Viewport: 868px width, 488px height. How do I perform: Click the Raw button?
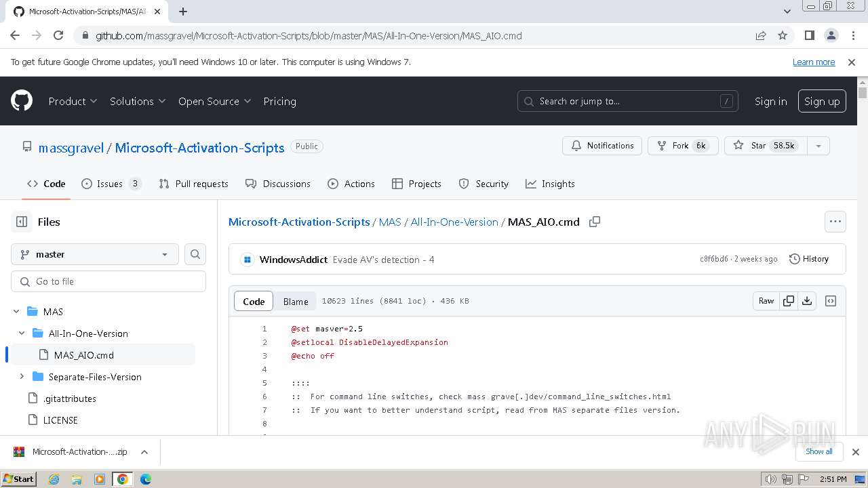(766, 301)
